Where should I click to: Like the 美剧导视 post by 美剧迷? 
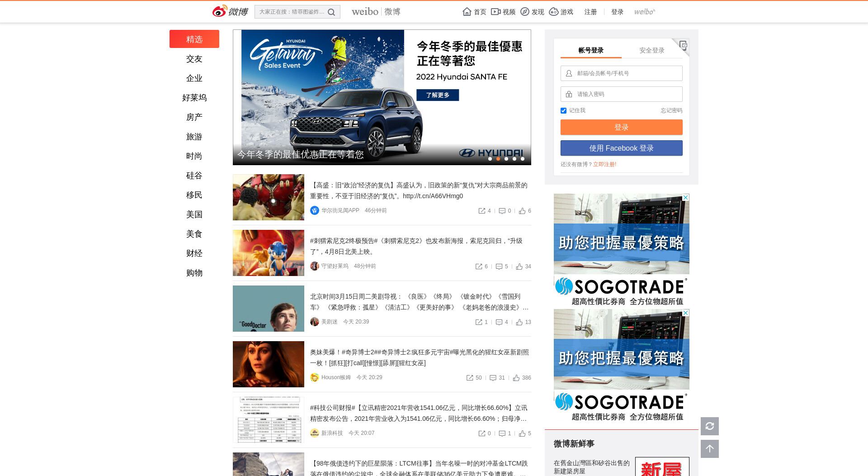click(x=519, y=322)
